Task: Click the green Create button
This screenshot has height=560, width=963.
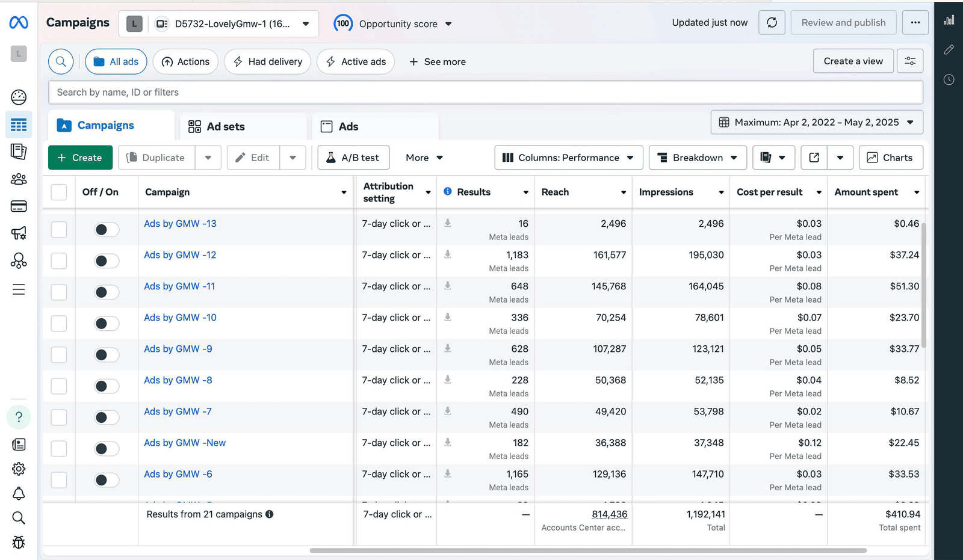Action: coord(80,158)
